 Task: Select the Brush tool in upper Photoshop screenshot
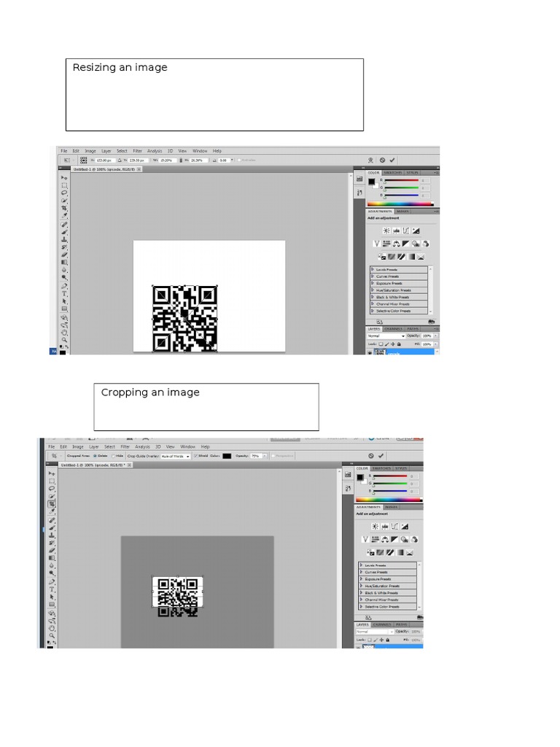click(x=64, y=232)
